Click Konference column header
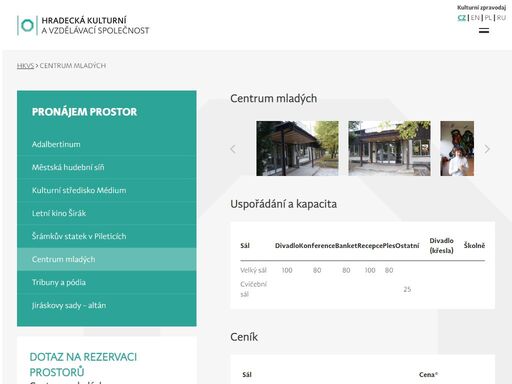This screenshot has width=512, height=384. coord(317,246)
